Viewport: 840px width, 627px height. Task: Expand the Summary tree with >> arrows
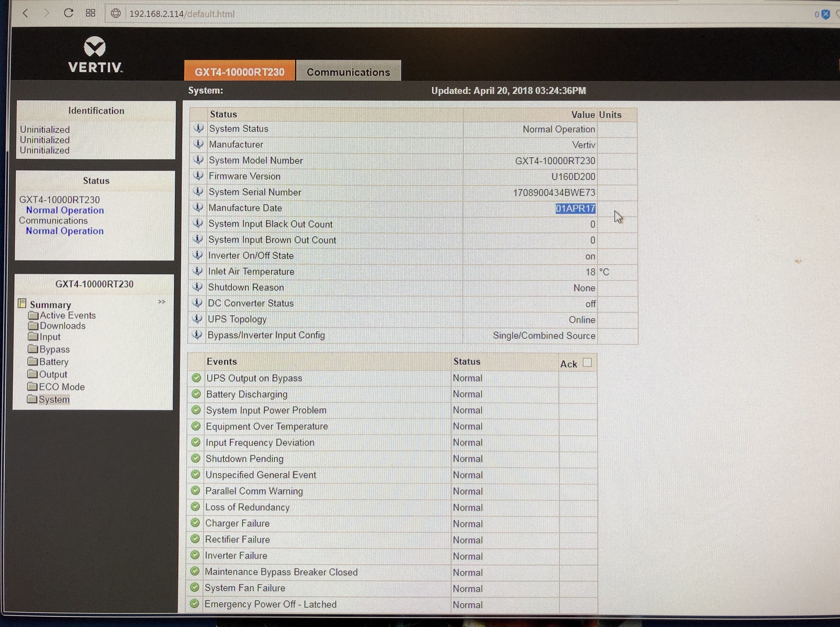[162, 302]
